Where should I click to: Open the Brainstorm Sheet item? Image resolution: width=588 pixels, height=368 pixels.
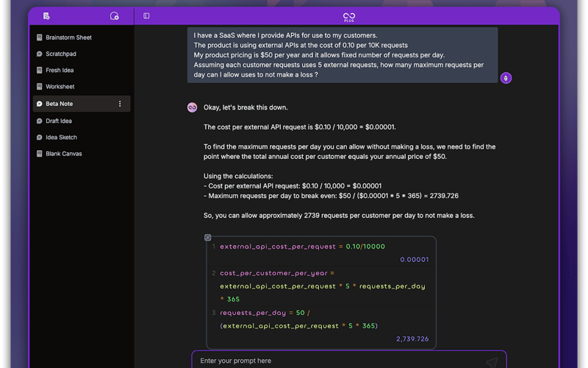(x=82, y=38)
